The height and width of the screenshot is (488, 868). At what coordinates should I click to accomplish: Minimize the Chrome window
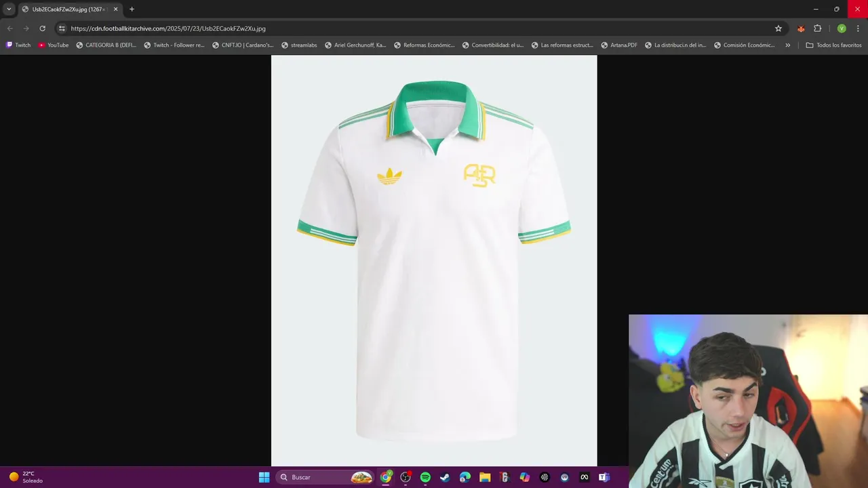pos(816,9)
